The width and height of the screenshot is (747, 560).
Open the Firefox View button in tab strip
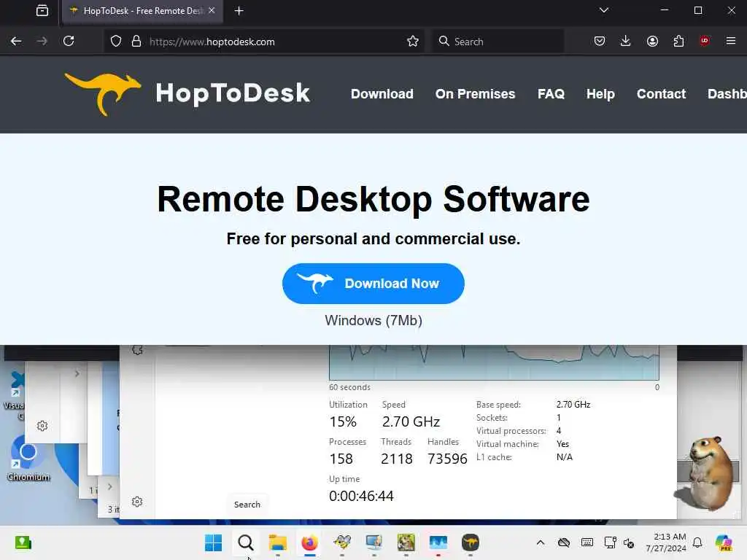[x=42, y=10]
